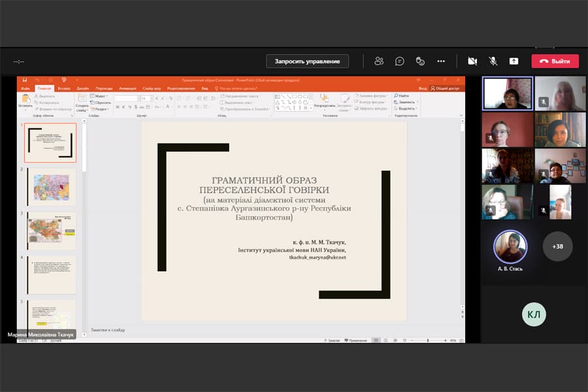This screenshot has width=588, height=392.
Task: Open the meeting chat panel
Action: tap(400, 61)
